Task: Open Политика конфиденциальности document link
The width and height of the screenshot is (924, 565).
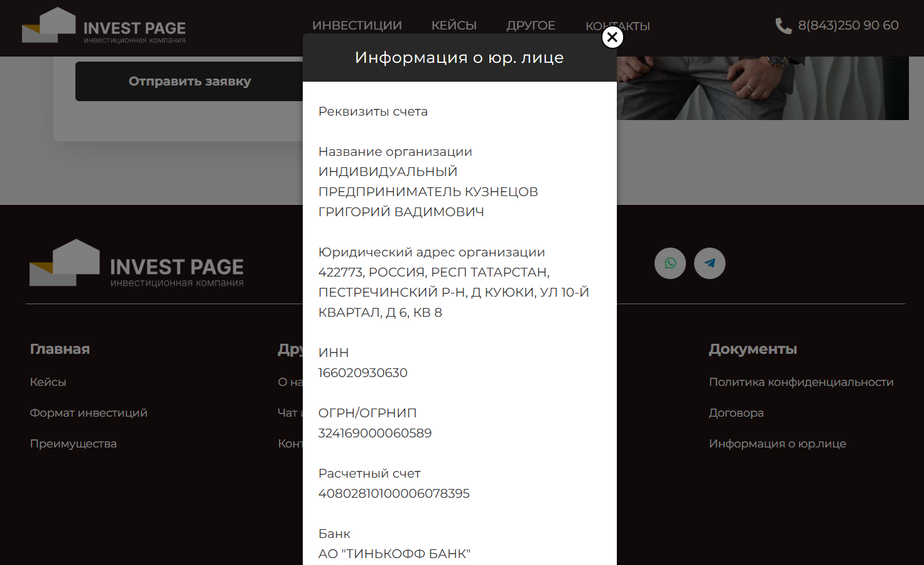Action: (802, 382)
